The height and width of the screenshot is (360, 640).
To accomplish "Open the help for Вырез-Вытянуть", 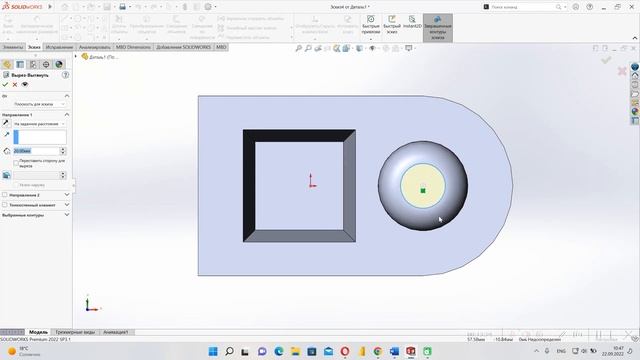I will click(65, 75).
